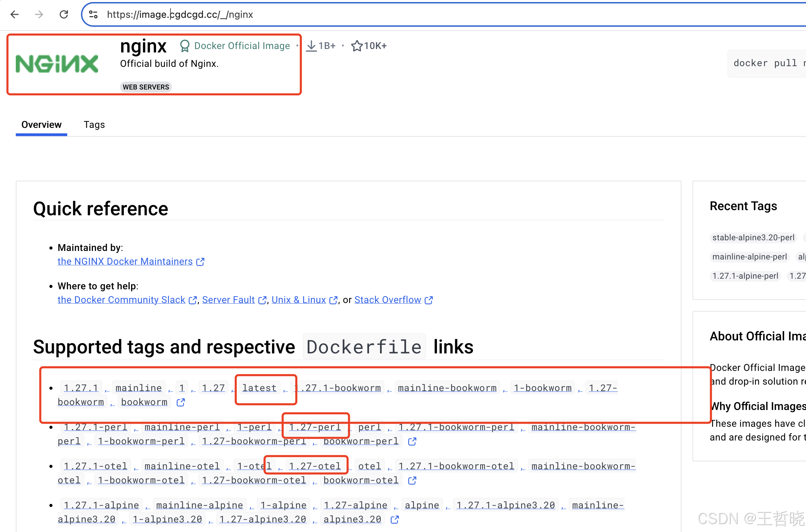This screenshot has width=806, height=532.
Task: Open the site information icon in the address bar
Action: coord(93,14)
